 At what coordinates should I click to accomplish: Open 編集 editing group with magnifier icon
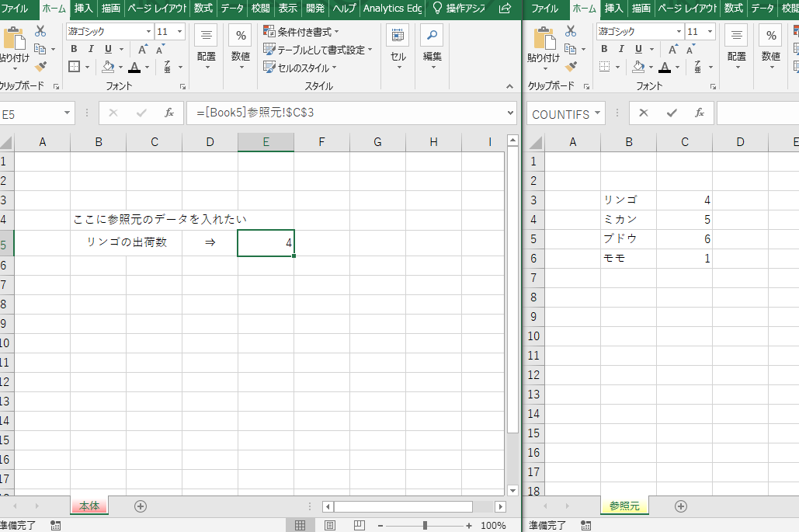point(432,47)
